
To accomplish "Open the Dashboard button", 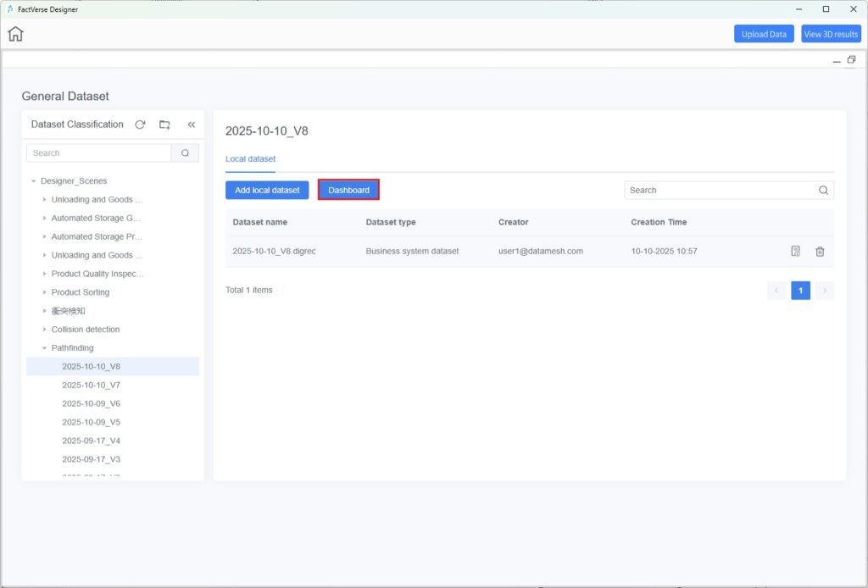I will coord(348,190).
